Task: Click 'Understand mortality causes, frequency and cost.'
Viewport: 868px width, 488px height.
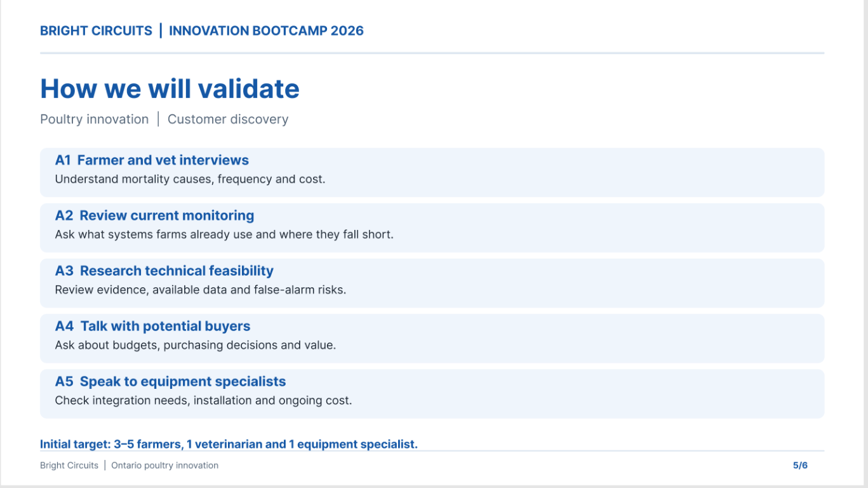Action: [190, 179]
